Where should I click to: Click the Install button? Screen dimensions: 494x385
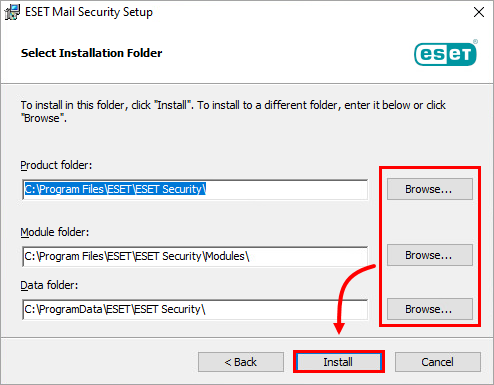(x=339, y=362)
